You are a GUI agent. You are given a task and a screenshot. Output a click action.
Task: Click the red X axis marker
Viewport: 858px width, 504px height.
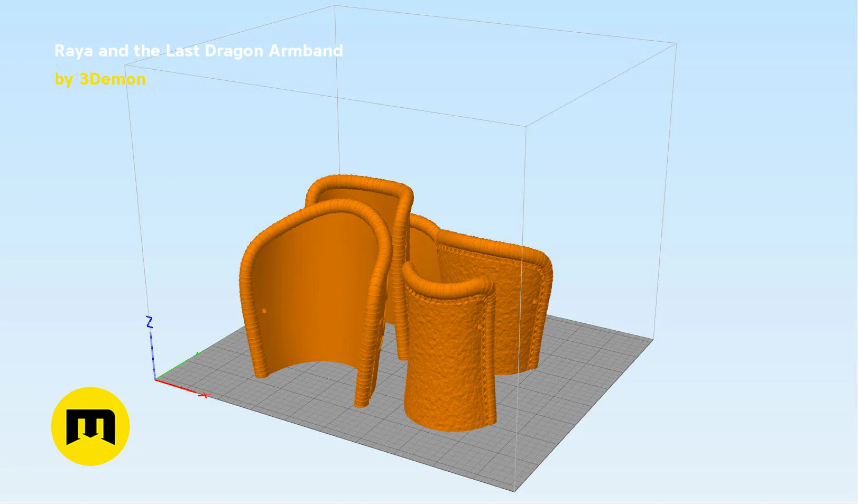[x=205, y=395]
